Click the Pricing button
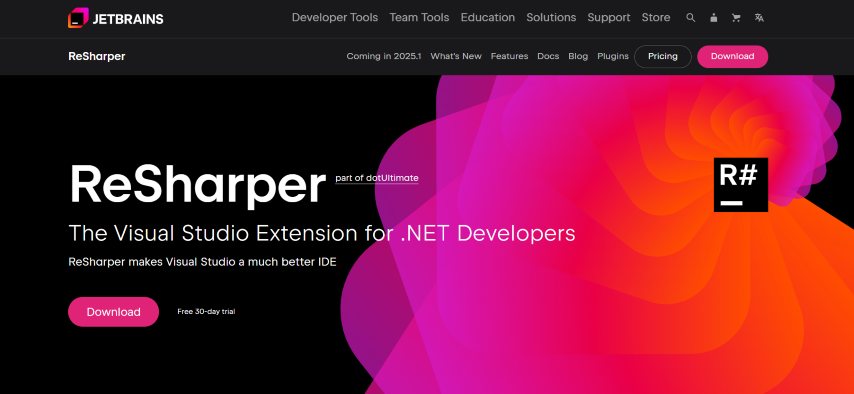This screenshot has height=394, width=854. coord(663,56)
